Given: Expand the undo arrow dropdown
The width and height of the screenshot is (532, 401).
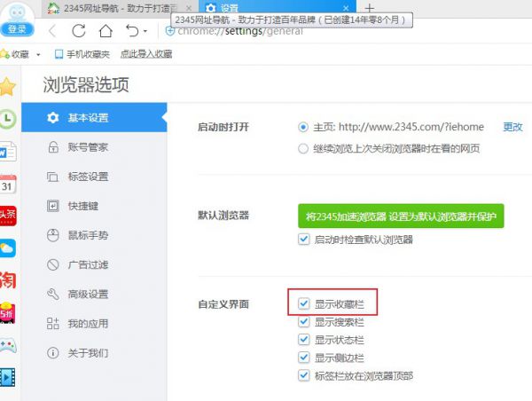Looking at the screenshot, I should pyautogui.click(x=145, y=31).
